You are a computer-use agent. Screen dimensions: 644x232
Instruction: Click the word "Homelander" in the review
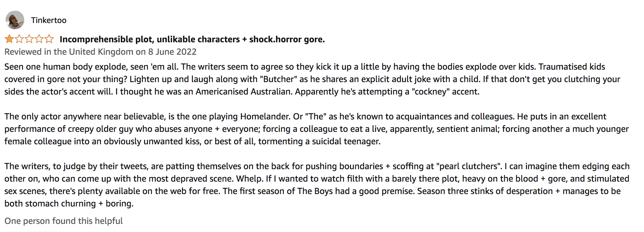tap(265, 116)
